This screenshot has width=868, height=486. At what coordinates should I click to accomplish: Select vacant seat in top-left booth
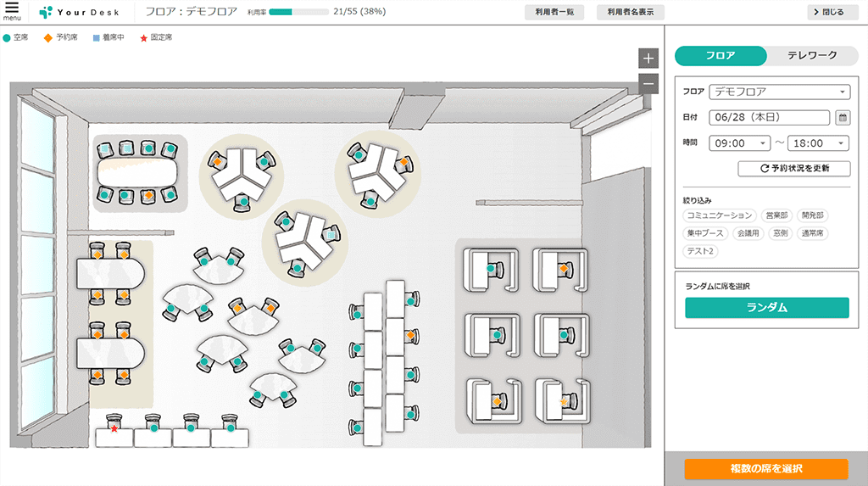(x=491, y=269)
